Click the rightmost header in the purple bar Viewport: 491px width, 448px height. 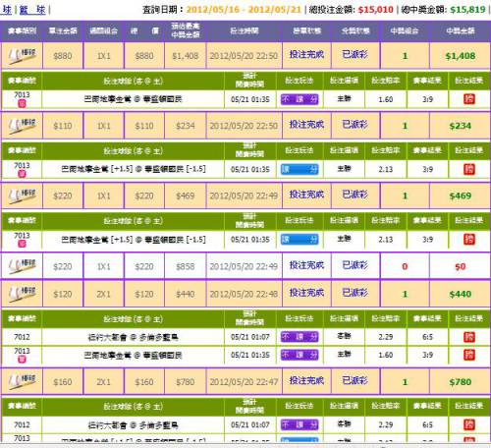coord(461,31)
